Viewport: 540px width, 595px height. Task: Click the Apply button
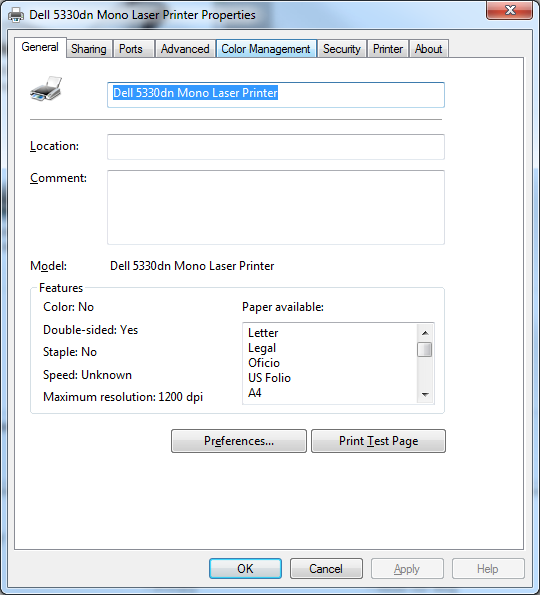pos(407,568)
